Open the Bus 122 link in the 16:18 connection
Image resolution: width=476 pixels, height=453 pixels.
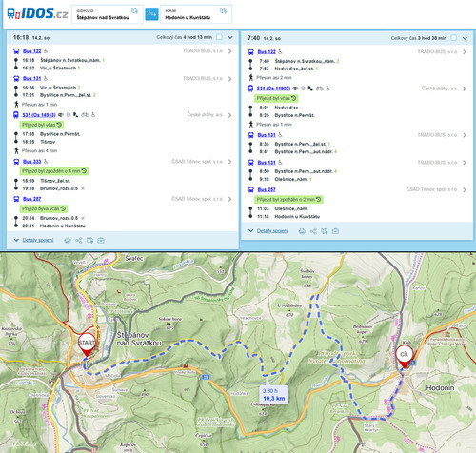(31, 51)
